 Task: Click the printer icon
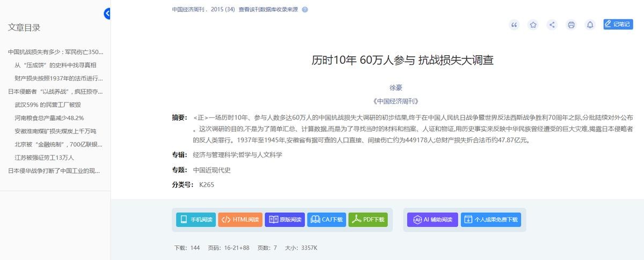[571, 25]
